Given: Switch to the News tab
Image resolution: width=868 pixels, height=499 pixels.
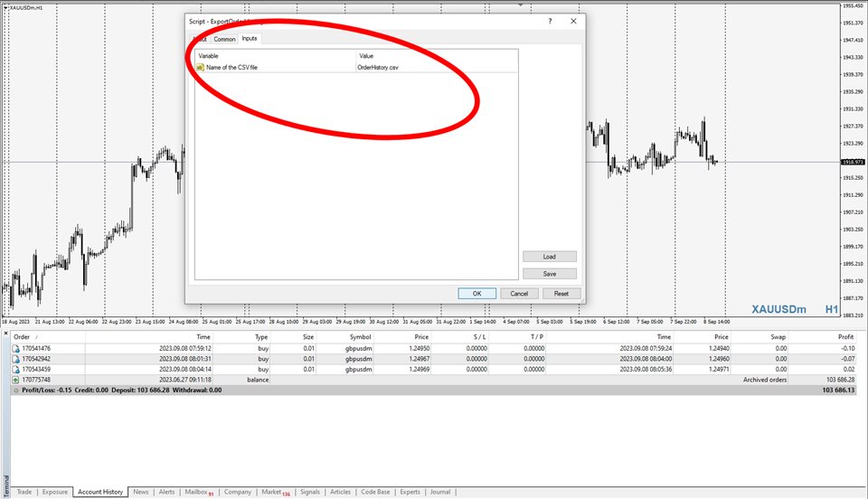Looking at the screenshot, I should 141,492.
